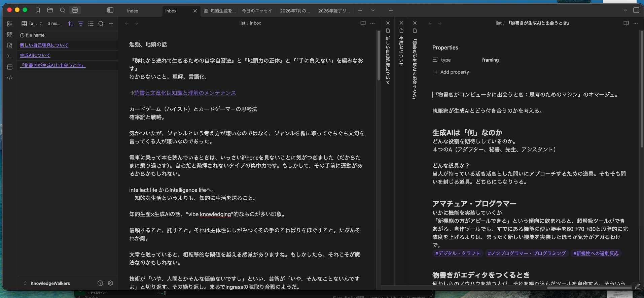The image size is (644, 298).
Task: Open tag #新規性への過剰反応
Action: [596, 254]
